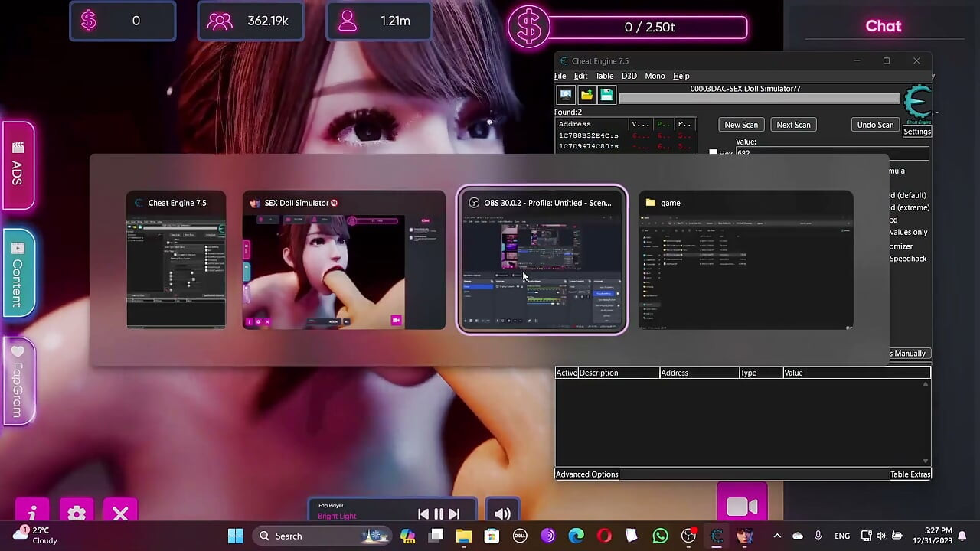Click the Cheat Engine scan progress bar
980x551 pixels.
coord(759,98)
